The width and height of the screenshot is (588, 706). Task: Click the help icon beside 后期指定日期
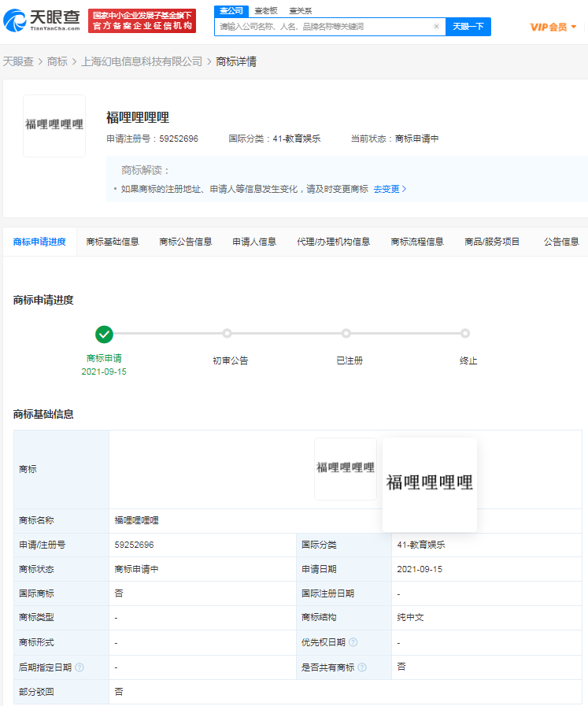[80, 667]
